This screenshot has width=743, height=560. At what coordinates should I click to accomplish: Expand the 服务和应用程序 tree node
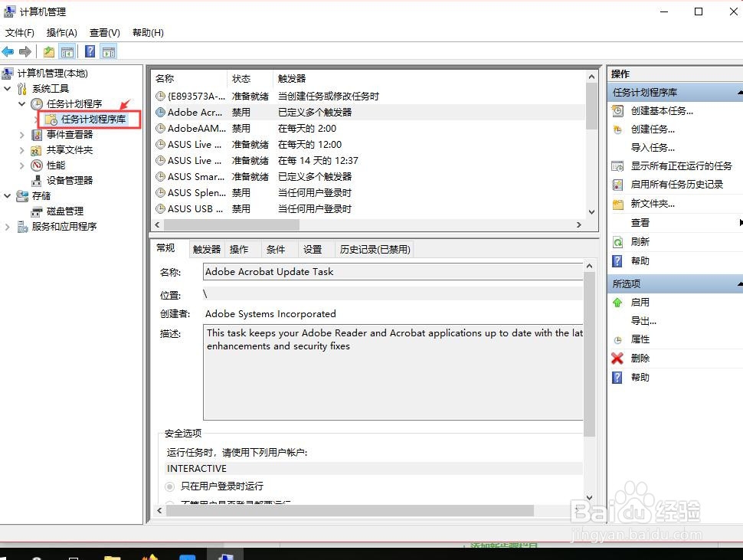(x=8, y=226)
